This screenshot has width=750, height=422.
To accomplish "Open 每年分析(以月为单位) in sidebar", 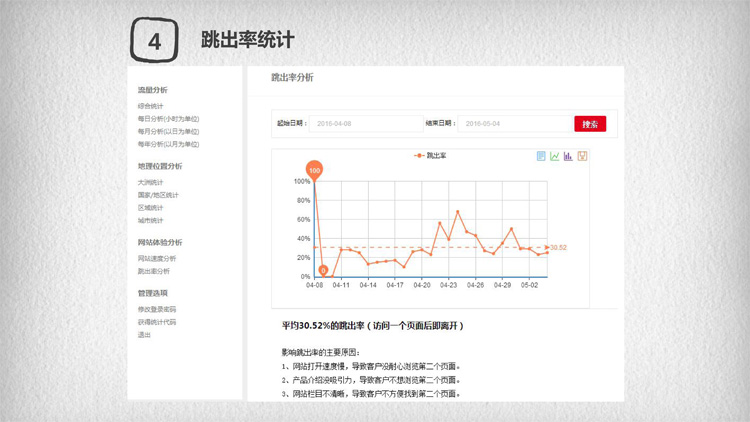I will point(168,145).
